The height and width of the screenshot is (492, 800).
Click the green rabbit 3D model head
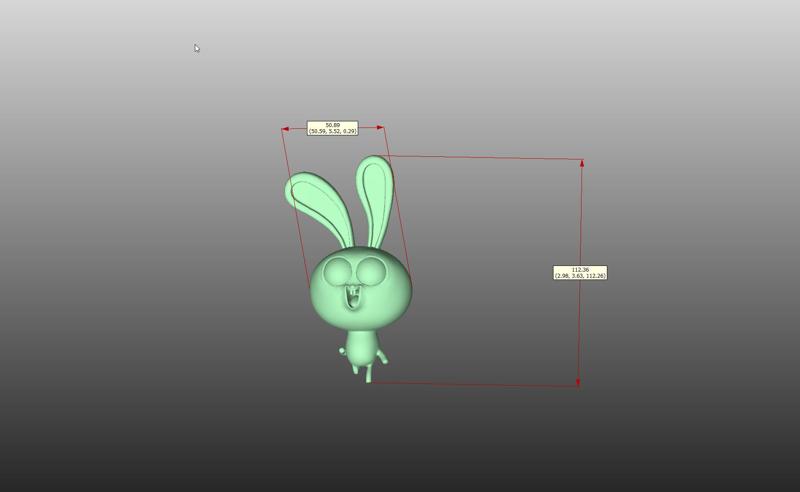[x=361, y=289]
